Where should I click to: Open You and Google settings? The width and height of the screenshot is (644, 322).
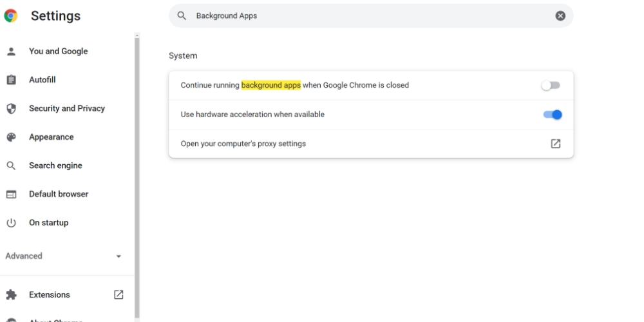59,52
